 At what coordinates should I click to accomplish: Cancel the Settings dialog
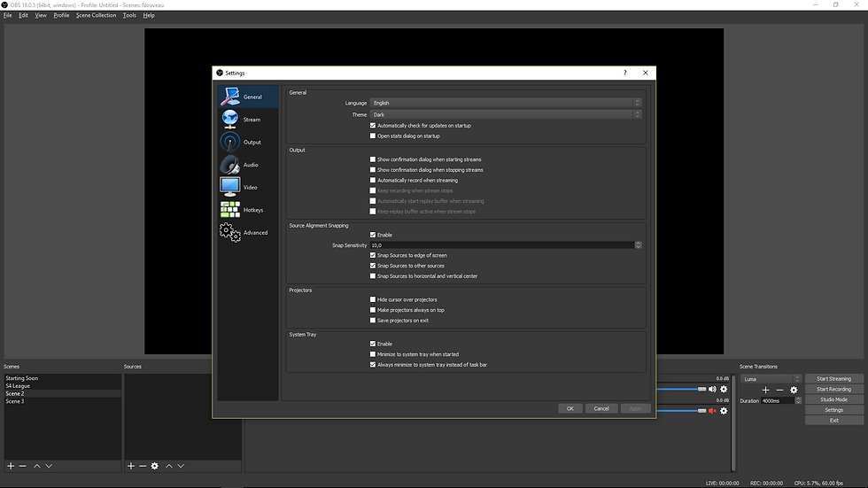tap(601, 408)
